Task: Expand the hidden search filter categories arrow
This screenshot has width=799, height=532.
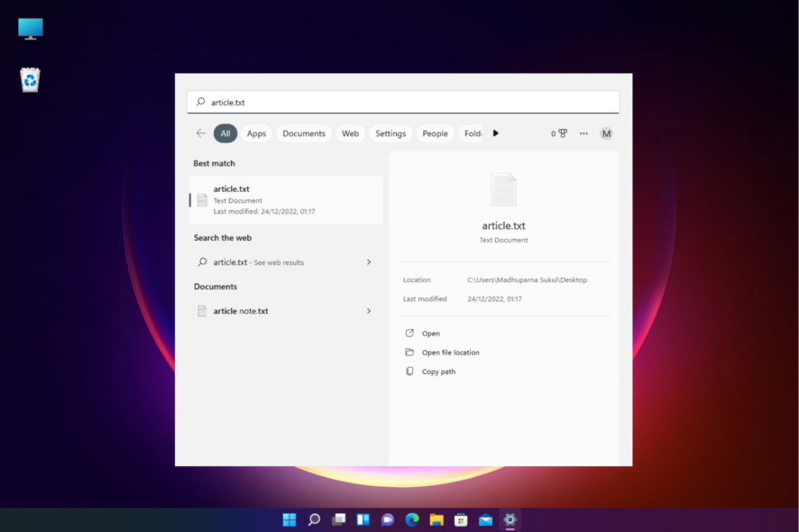Action: [x=496, y=133]
